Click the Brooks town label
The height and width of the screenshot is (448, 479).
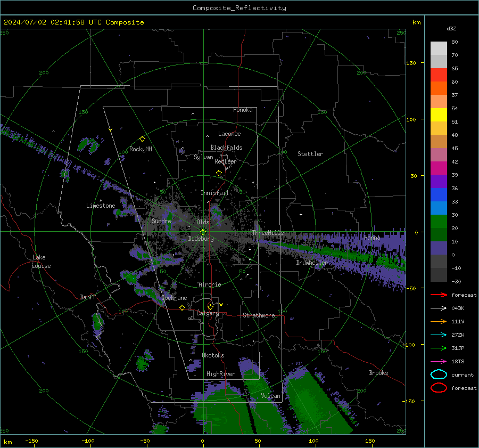tap(378, 373)
